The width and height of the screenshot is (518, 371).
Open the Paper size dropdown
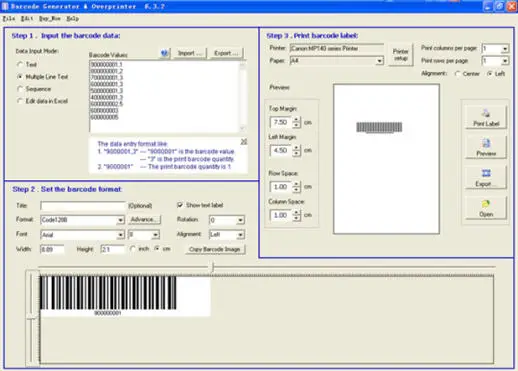point(379,61)
